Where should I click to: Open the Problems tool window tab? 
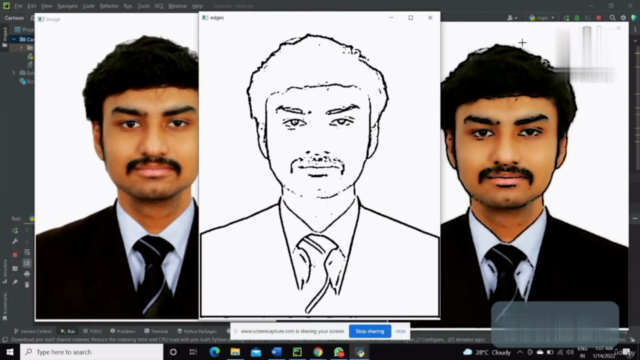pos(123,331)
